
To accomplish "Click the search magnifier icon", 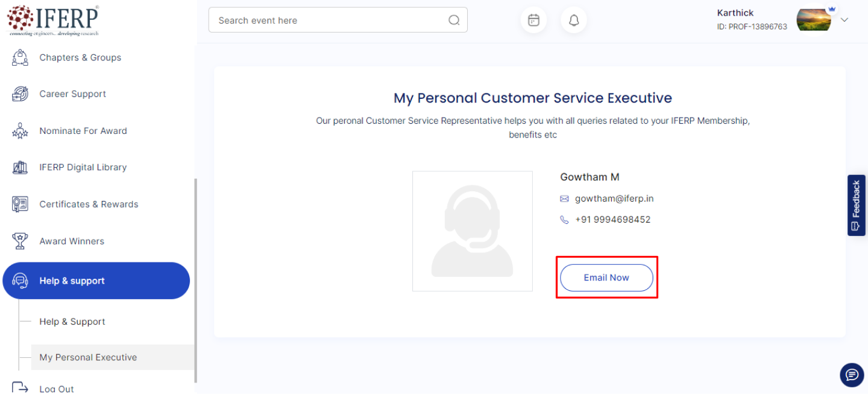I will 454,21.
